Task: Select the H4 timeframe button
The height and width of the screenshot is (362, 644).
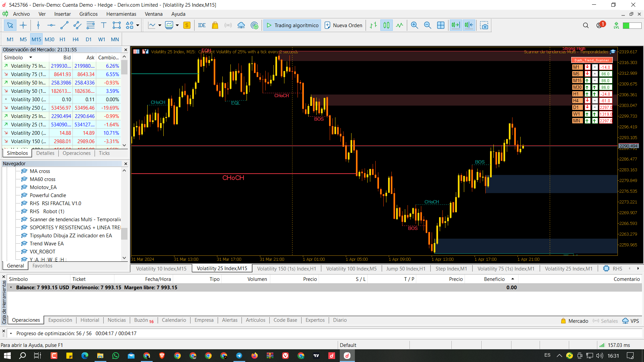Action: click(75, 39)
